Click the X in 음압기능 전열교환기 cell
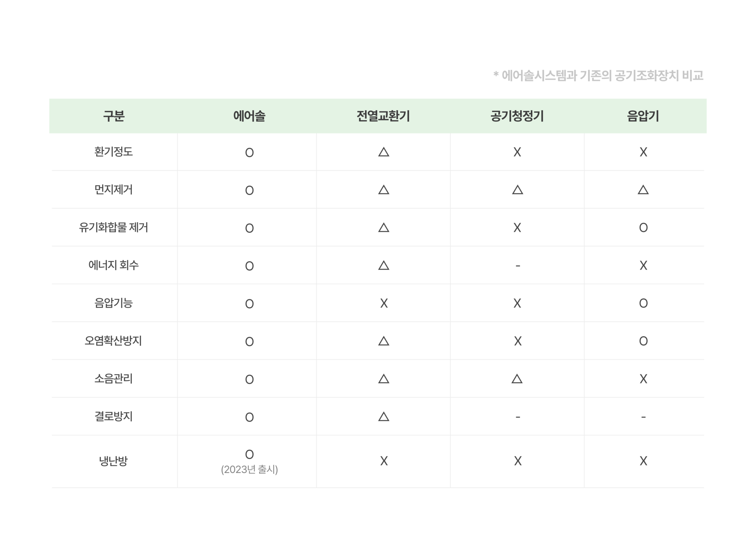Viewport: 756px width, 555px height. tap(384, 303)
